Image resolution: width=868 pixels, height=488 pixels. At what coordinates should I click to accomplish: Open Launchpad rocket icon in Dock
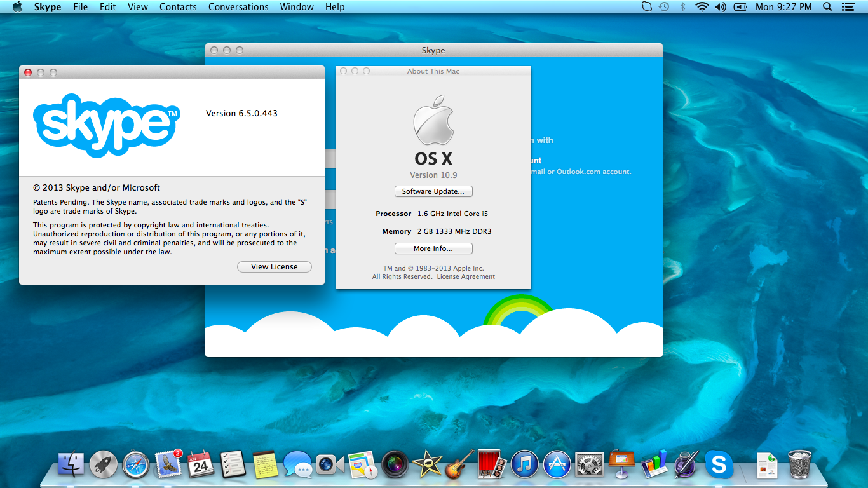[103, 465]
